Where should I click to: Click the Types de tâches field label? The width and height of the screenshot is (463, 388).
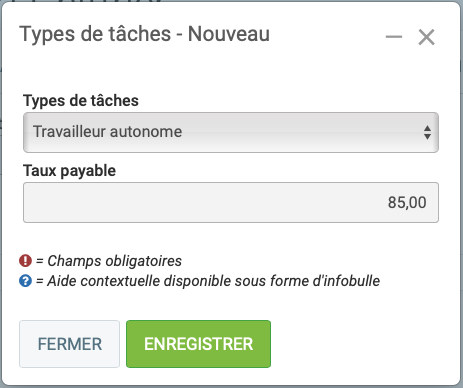pyautogui.click(x=81, y=100)
